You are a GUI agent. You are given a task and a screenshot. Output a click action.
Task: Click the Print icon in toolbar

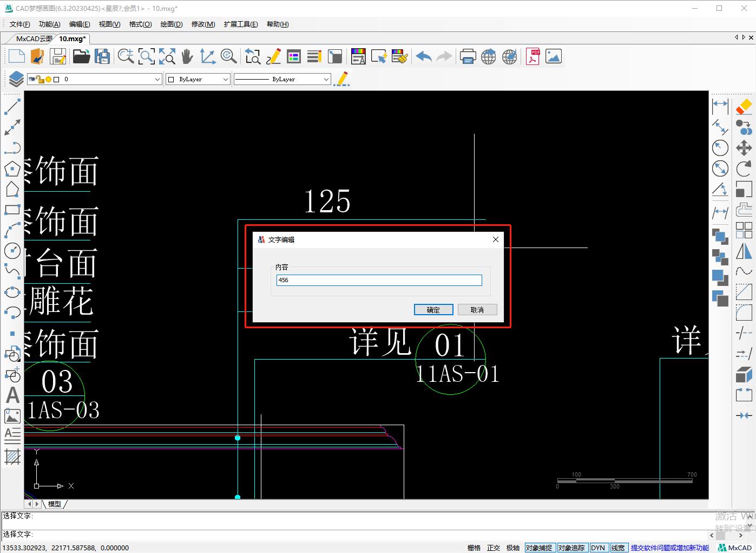[468, 56]
